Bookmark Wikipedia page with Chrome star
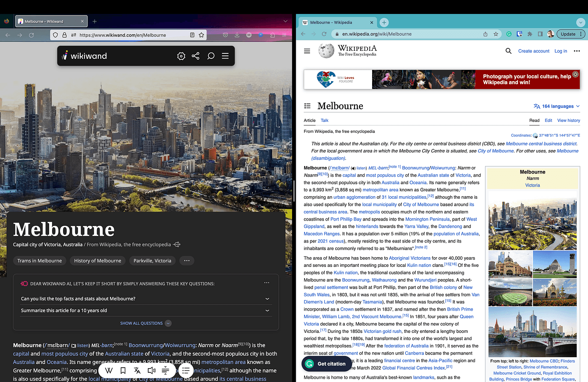Image resolution: width=588 pixels, height=382 pixels. coord(496,34)
